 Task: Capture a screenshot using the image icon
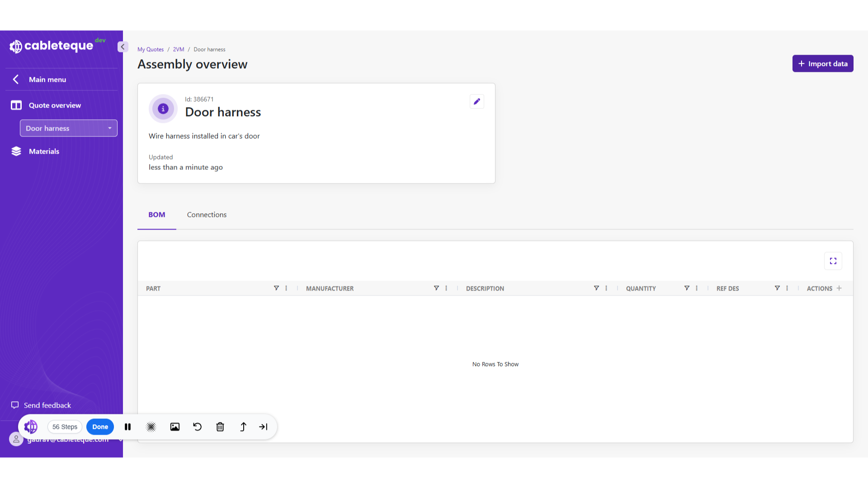tap(175, 427)
